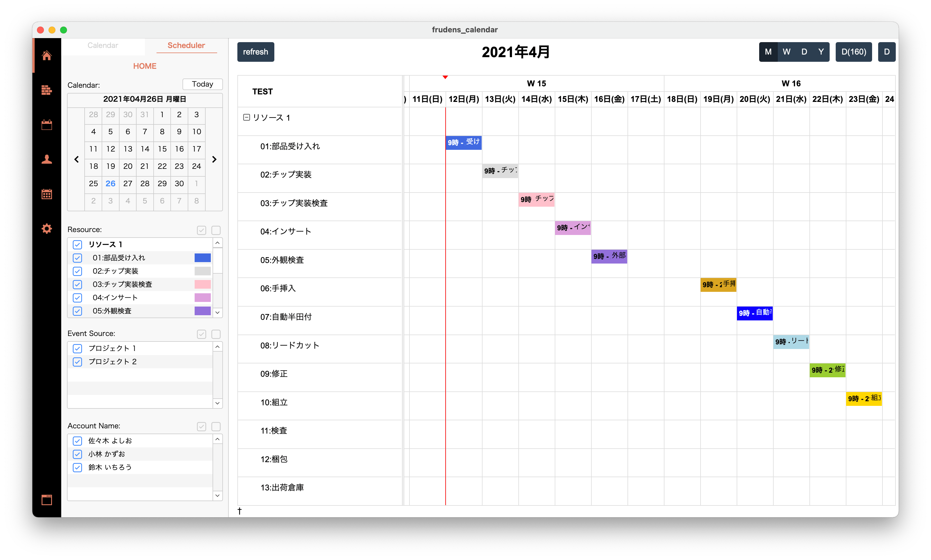Switch to the Scheduler tab
This screenshot has width=931, height=560.
coord(186,45)
